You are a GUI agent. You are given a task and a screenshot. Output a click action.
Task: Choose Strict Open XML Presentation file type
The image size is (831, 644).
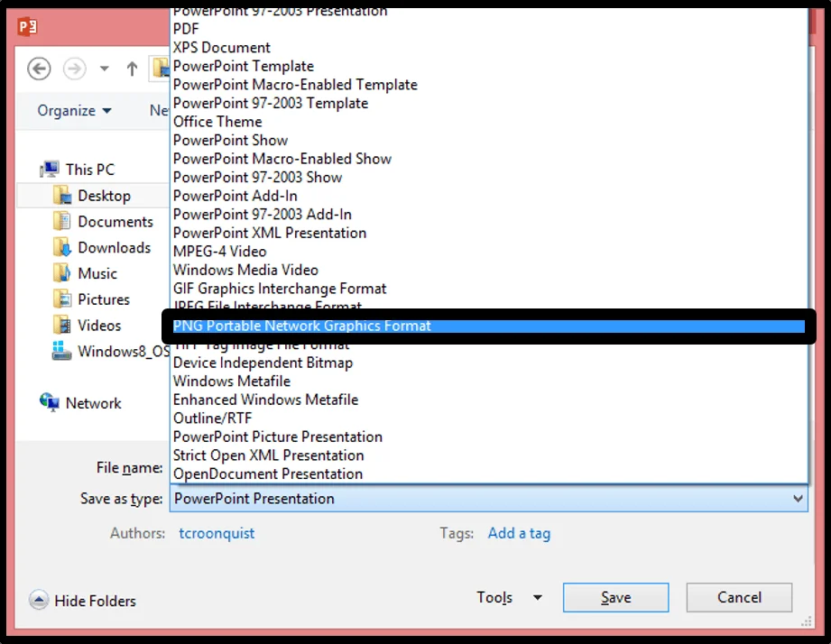click(489, 455)
